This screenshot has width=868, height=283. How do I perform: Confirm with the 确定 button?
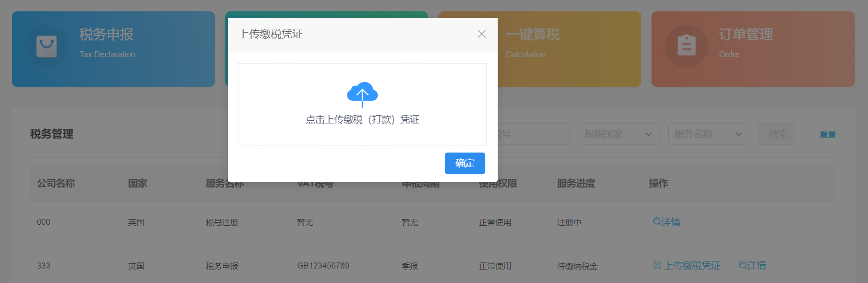[x=465, y=163]
